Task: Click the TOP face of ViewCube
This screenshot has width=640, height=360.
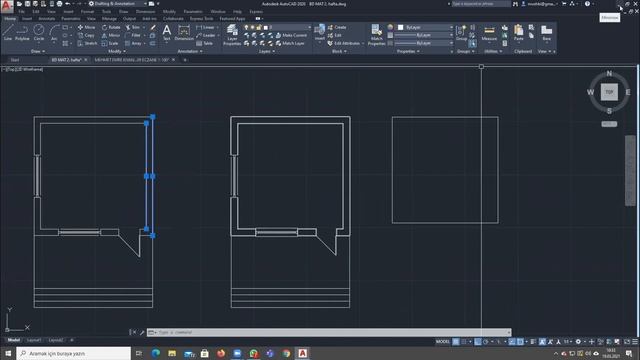Action: tap(609, 92)
